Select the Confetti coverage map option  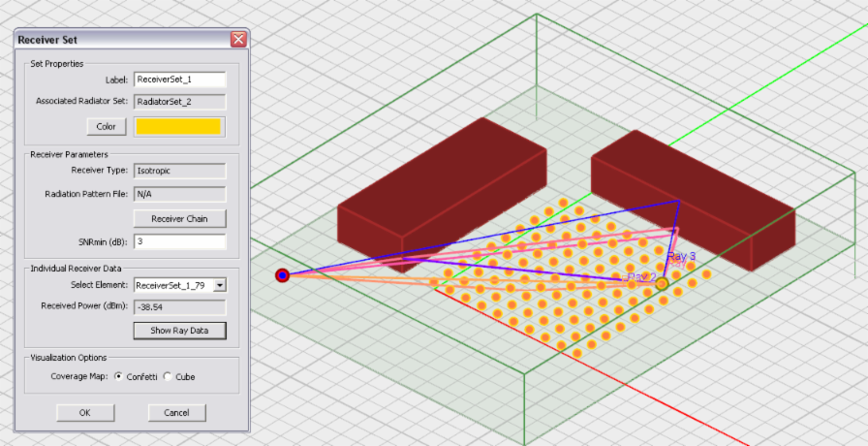coord(119,376)
